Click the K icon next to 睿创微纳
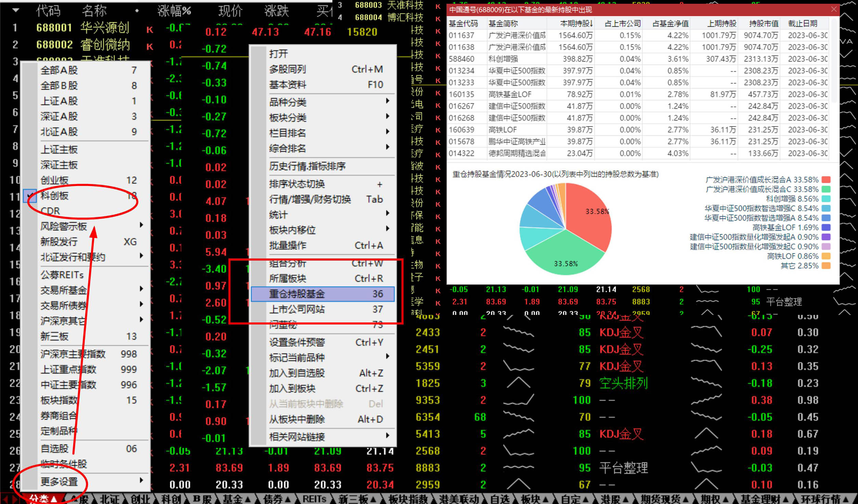858x504 pixels. pos(149,47)
